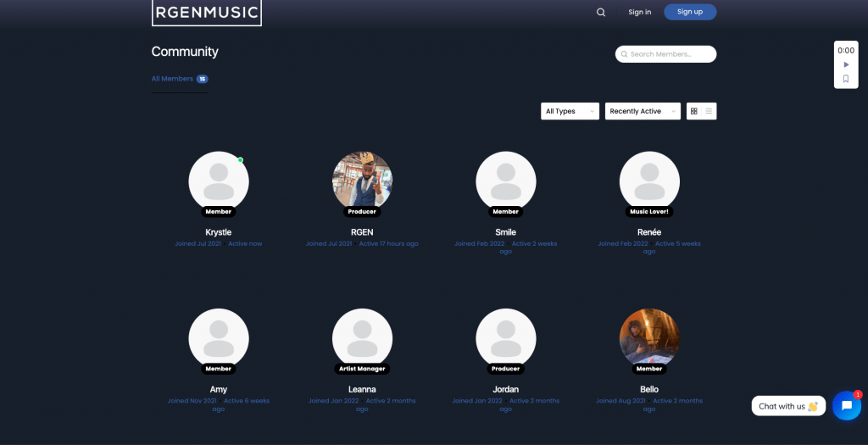View Bello's profile picture
This screenshot has width=868, height=445.
coord(649,338)
